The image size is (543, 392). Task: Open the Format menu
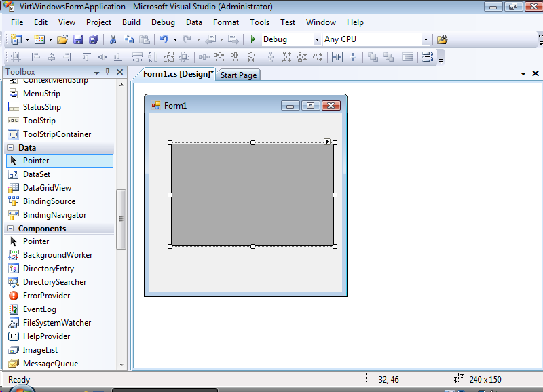(x=226, y=22)
